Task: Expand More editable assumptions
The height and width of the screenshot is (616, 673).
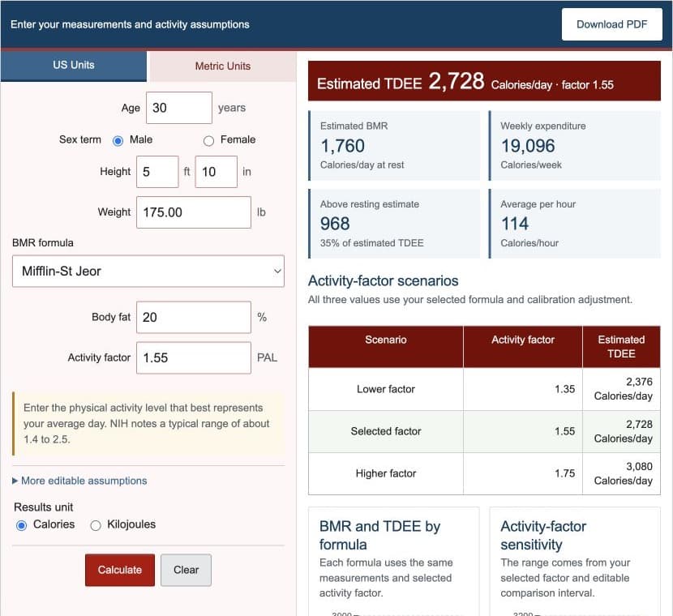Action: pos(79,481)
